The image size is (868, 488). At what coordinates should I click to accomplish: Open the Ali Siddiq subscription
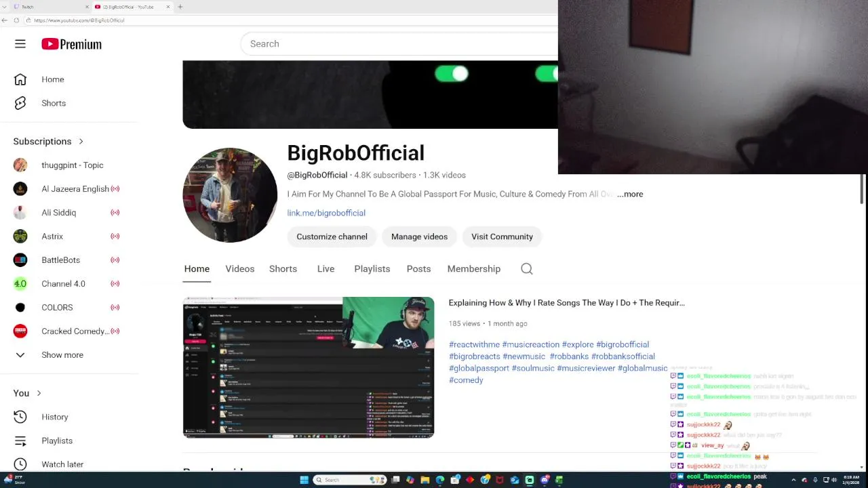pos(58,213)
